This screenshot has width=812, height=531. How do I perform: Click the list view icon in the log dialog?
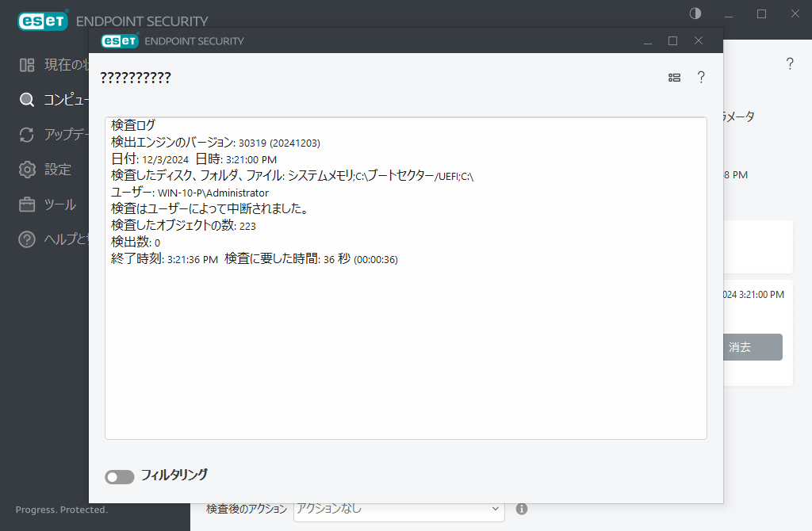click(x=674, y=77)
